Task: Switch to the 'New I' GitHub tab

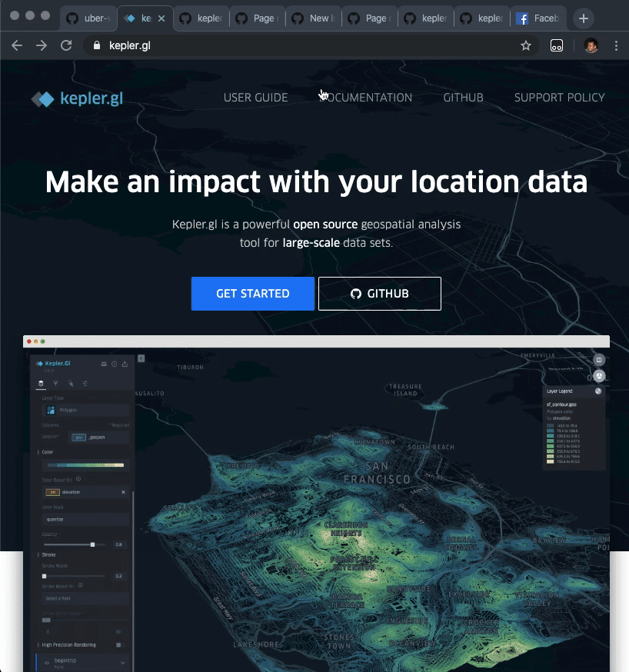Action: 314,18
